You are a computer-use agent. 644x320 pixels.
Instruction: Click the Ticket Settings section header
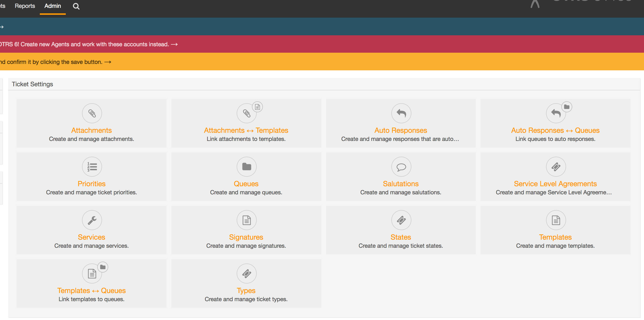[x=32, y=84]
